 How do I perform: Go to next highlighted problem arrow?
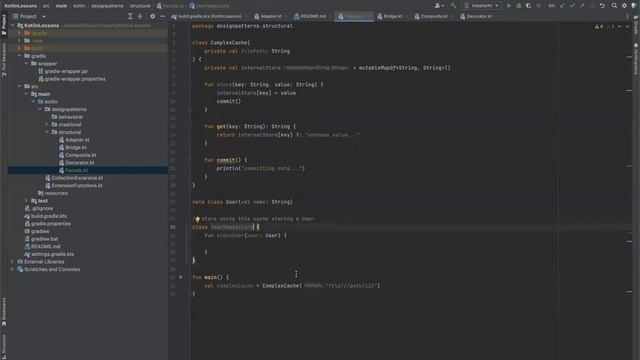coord(627,27)
